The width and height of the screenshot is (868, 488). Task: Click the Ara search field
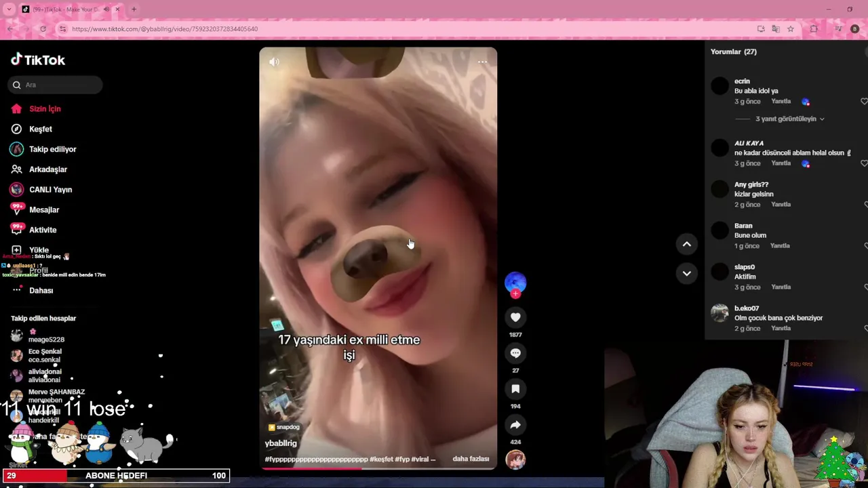(55, 85)
